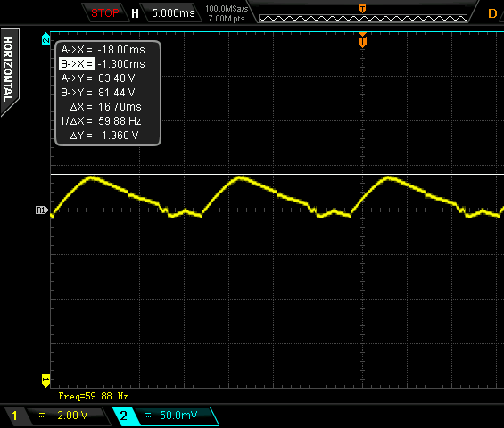Select the B->Y = 81.44 V readout
504x428 pixels.
98,93
